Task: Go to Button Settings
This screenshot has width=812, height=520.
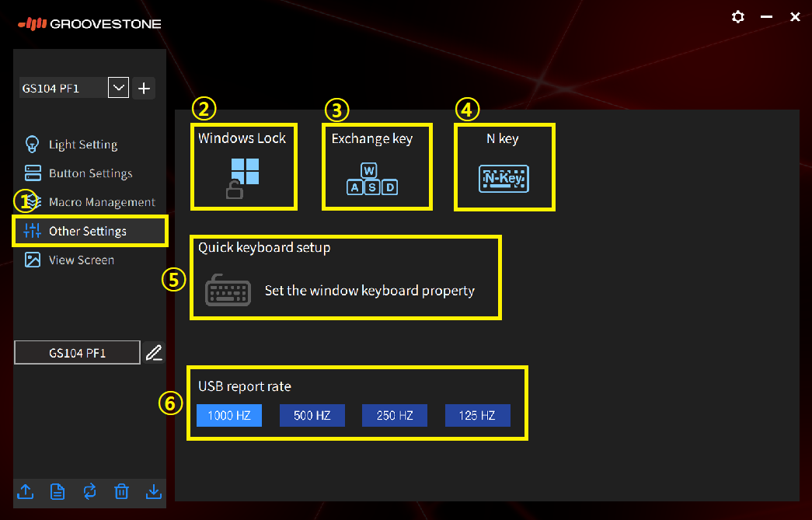Action: pyautogui.click(x=90, y=173)
